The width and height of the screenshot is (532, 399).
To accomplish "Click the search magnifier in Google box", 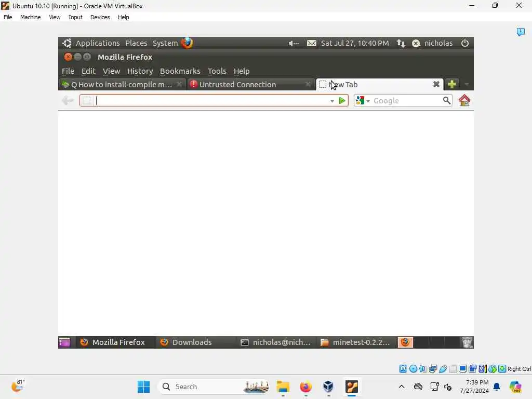I will click(446, 100).
